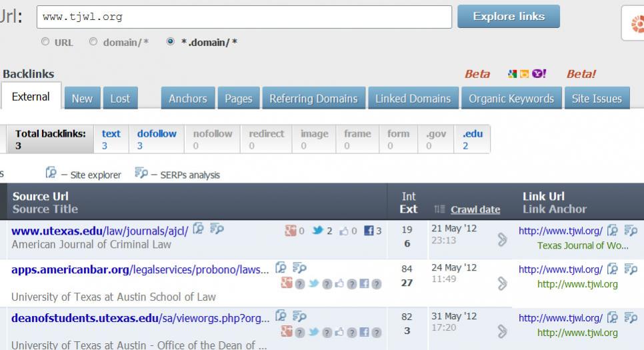The image size is (644, 350).
Task: Click the Like thumbs-up icon in American Journal row
Action: (x=344, y=231)
